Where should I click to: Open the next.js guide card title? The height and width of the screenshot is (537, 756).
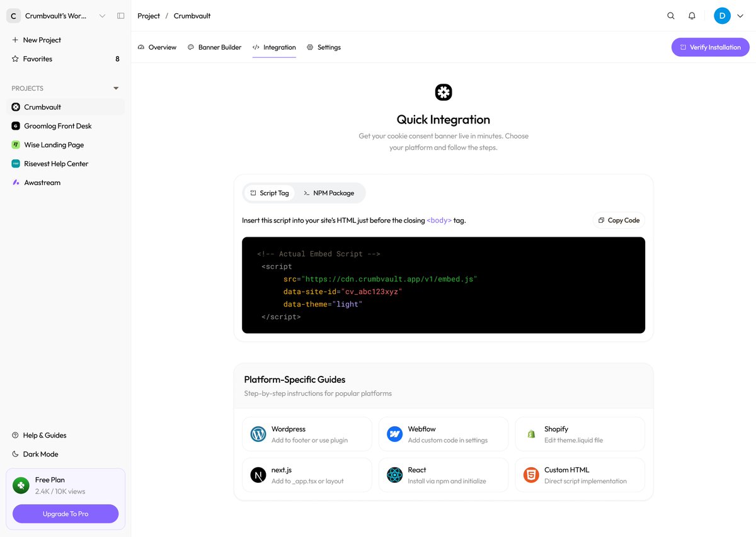(x=282, y=470)
